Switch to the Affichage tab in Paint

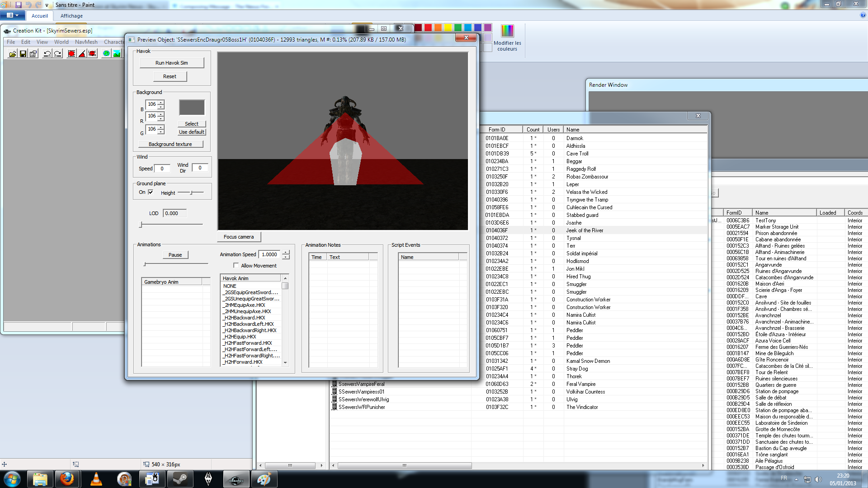tap(71, 16)
